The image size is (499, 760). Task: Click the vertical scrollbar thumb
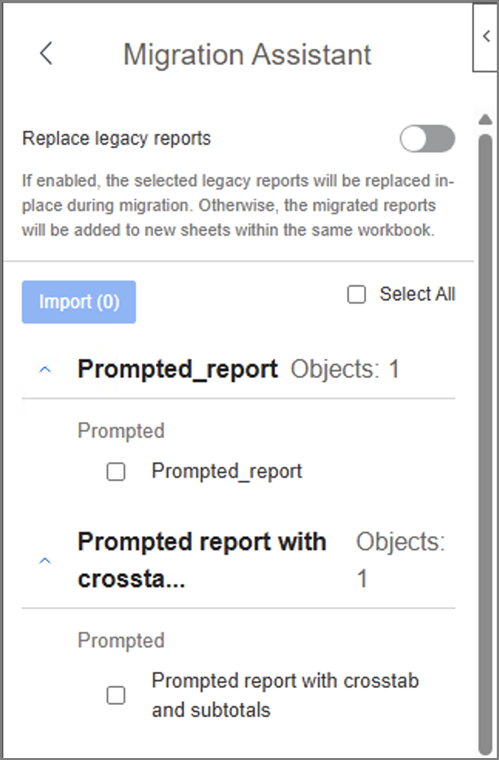[x=485, y=443]
